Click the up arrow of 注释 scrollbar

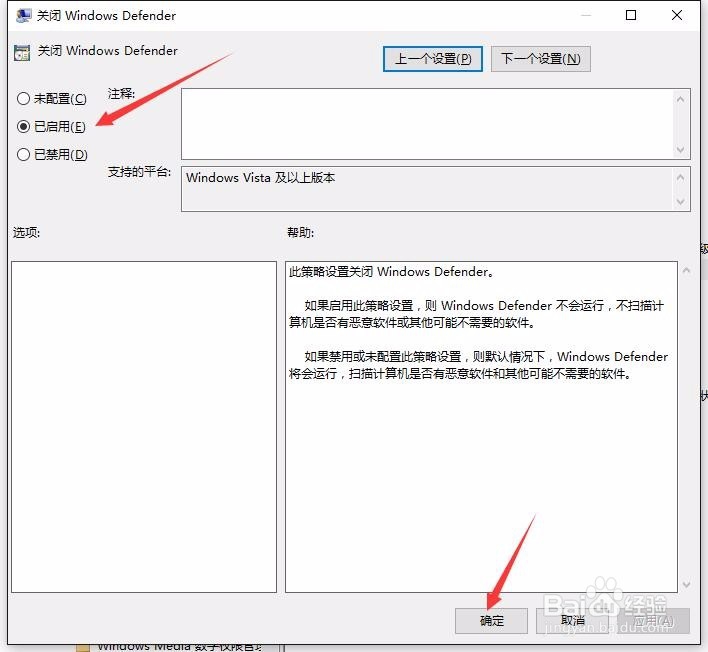681,99
